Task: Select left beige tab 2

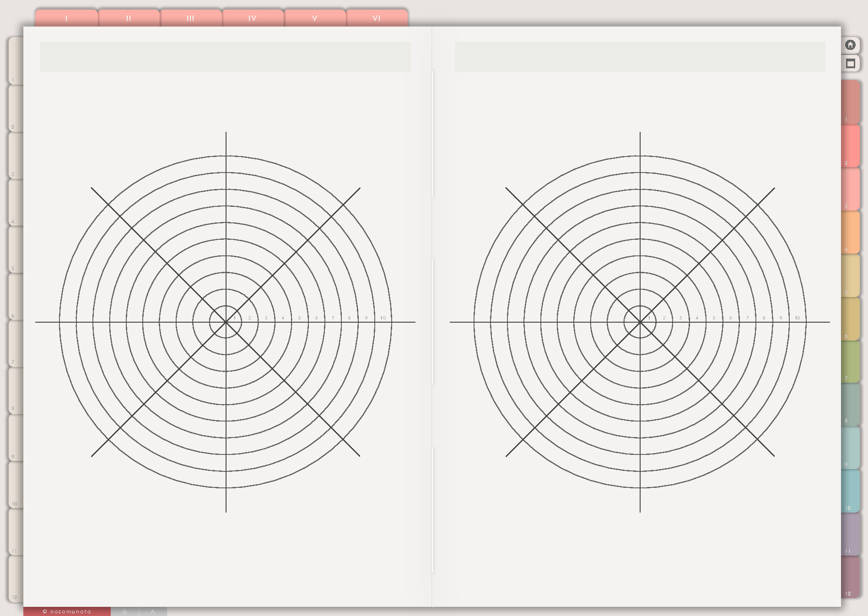Action: pos(16,108)
